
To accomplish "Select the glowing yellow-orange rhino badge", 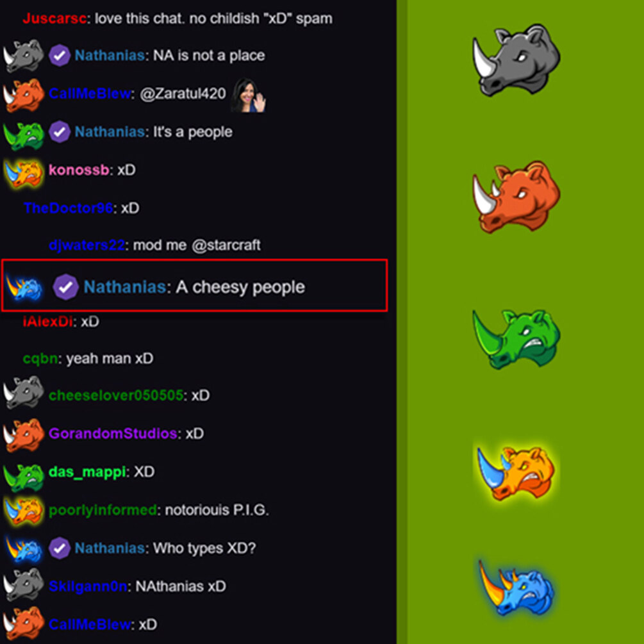I will [515, 473].
